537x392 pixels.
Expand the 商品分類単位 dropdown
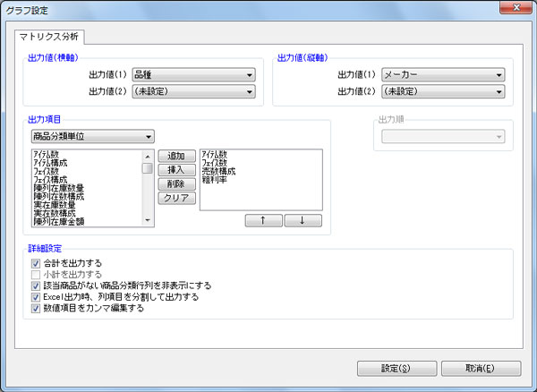click(91, 137)
